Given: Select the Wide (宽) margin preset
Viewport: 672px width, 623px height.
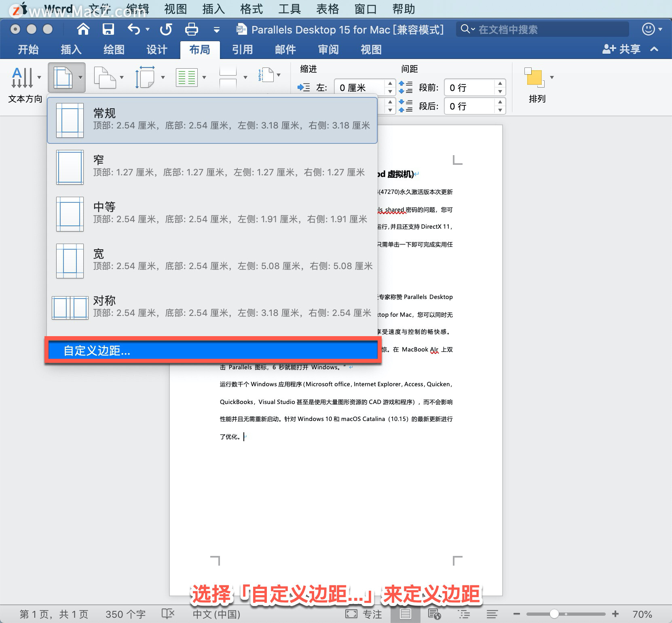Looking at the screenshot, I should 212,261.
